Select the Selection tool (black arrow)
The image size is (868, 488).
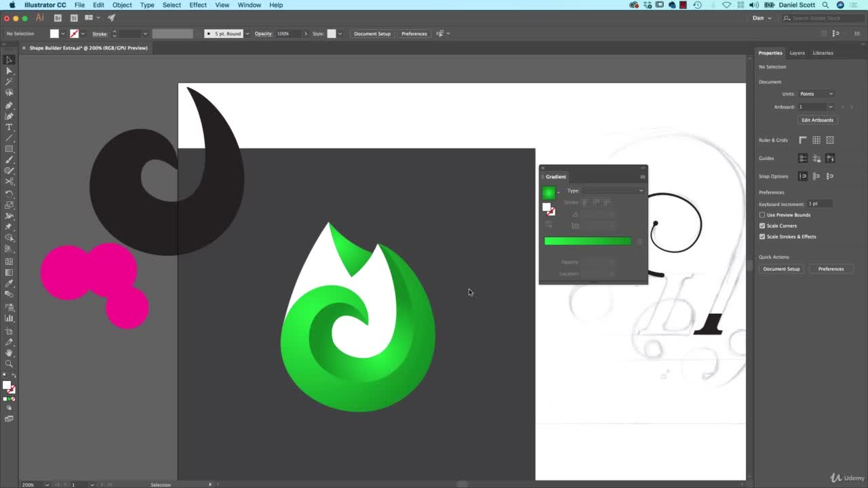(x=9, y=60)
